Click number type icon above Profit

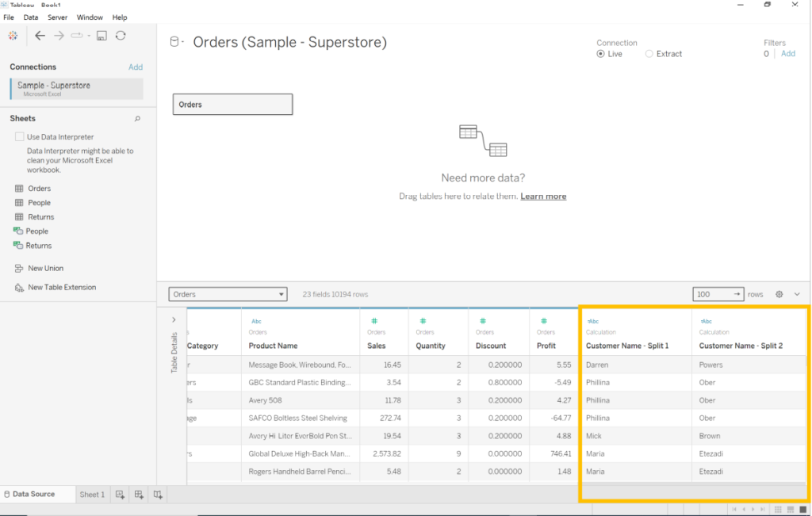click(x=544, y=321)
